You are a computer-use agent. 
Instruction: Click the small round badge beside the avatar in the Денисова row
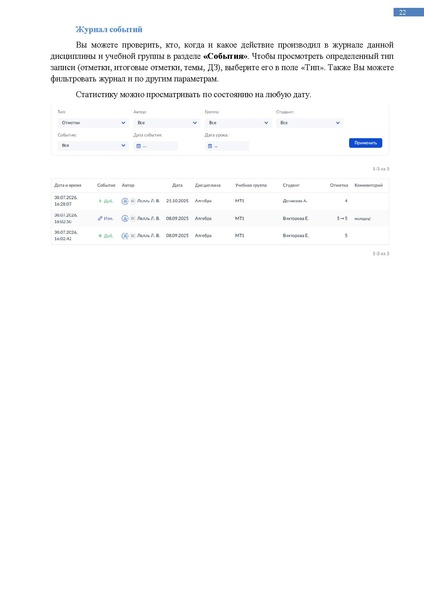point(132,201)
